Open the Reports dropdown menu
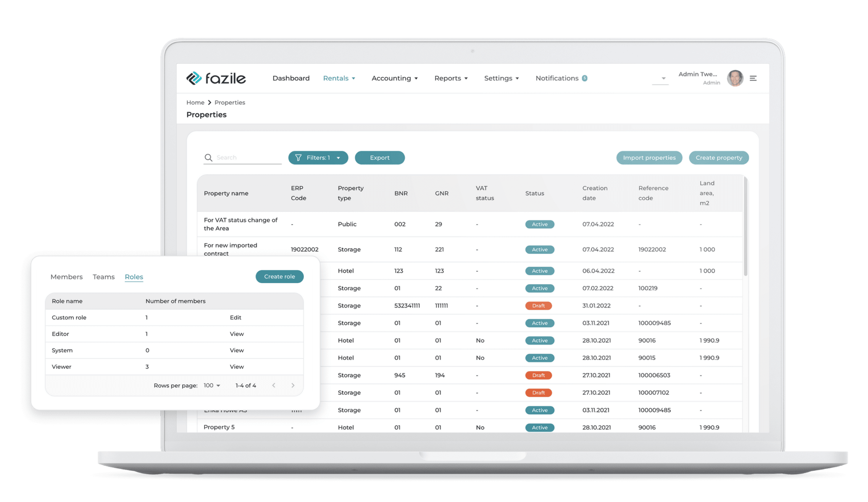Viewport: 868px width, 502px height. pyautogui.click(x=451, y=78)
